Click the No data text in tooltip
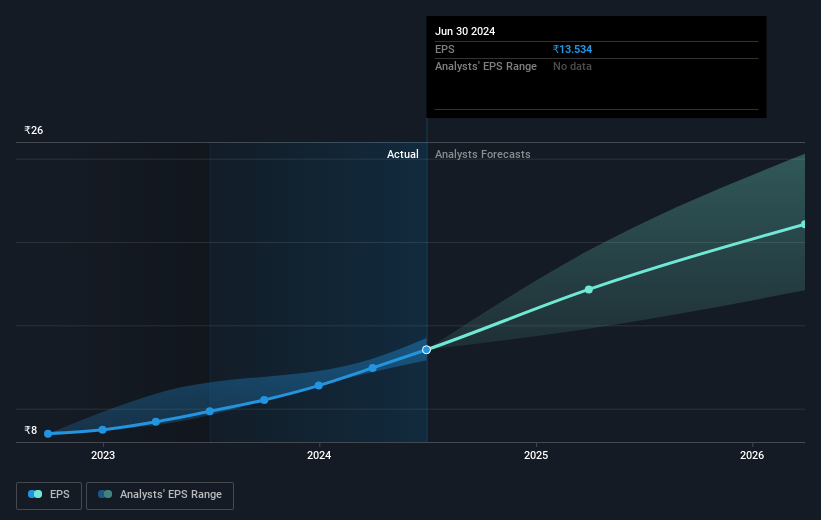Image resolution: width=821 pixels, height=520 pixels. [572, 67]
